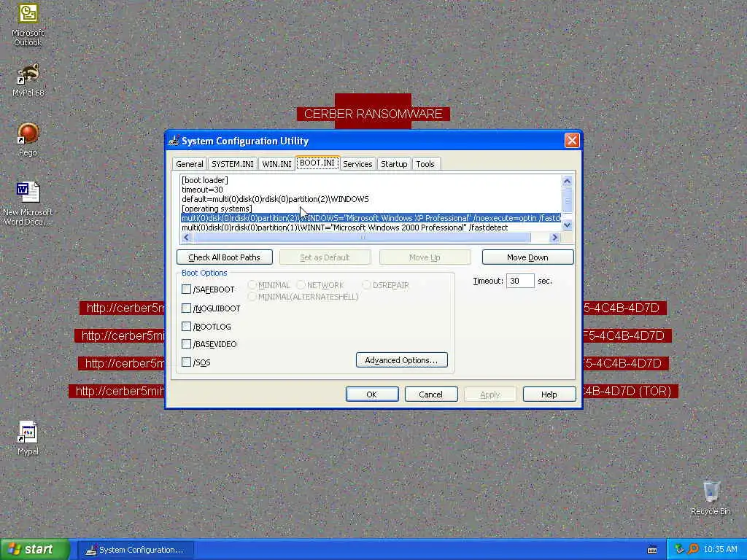
Task: Click the Help button
Action: [549, 394]
